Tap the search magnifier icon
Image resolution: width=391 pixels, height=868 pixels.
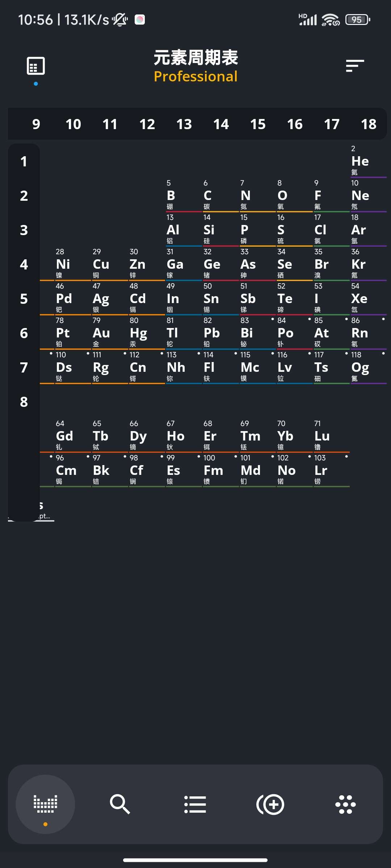coord(120,804)
